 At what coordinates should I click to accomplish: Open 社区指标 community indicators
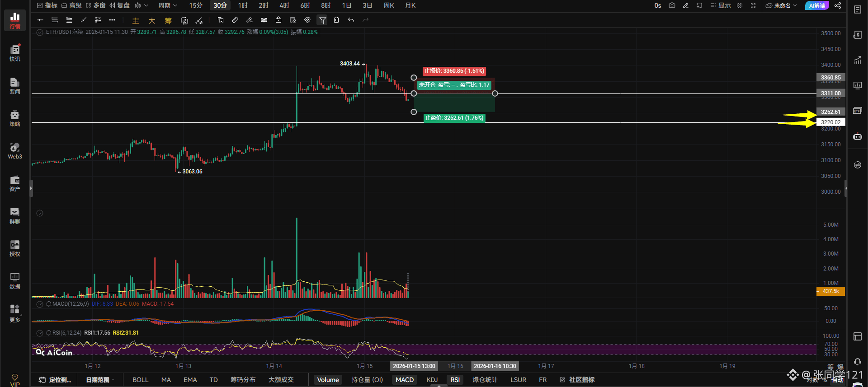click(577, 380)
